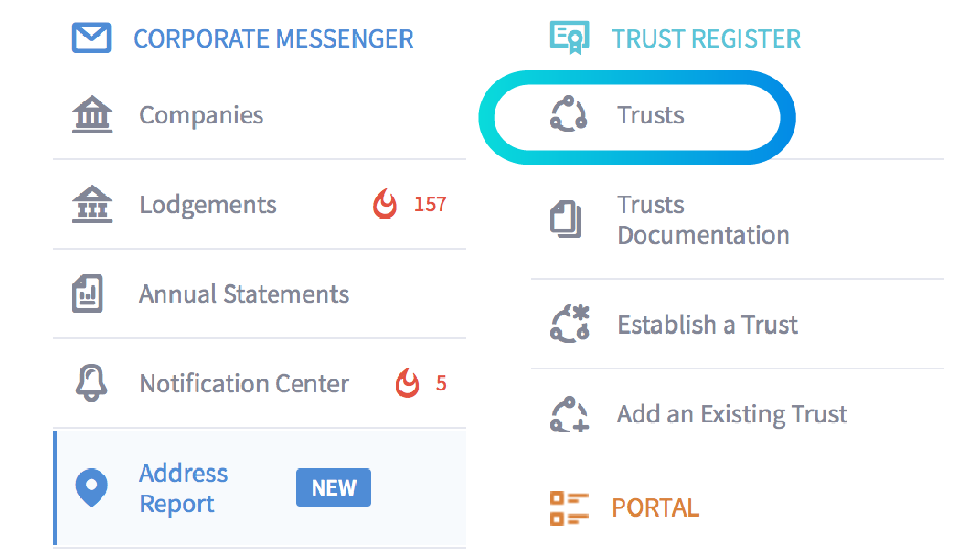Navigate to Trust Register
Image resolution: width=980 pixels, height=555 pixels.
coord(706,37)
